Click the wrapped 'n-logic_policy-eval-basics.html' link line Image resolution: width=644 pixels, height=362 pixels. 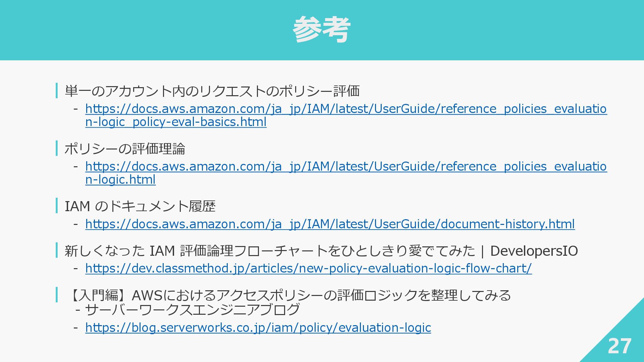pos(176,122)
